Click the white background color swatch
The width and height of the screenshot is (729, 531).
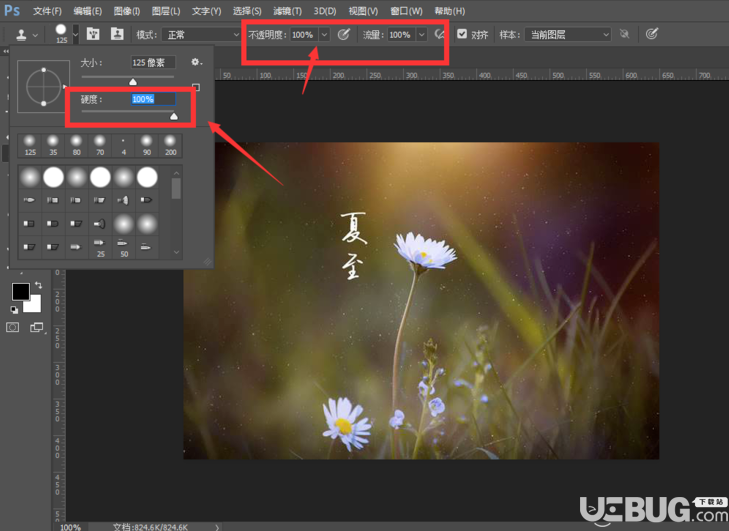[x=33, y=305]
